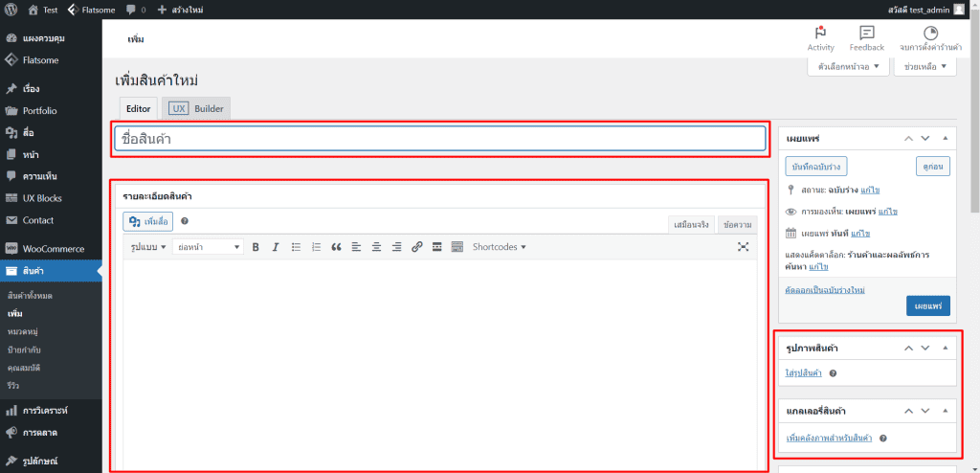Open the Feedback panel
The image size is (980, 473).
click(867, 39)
